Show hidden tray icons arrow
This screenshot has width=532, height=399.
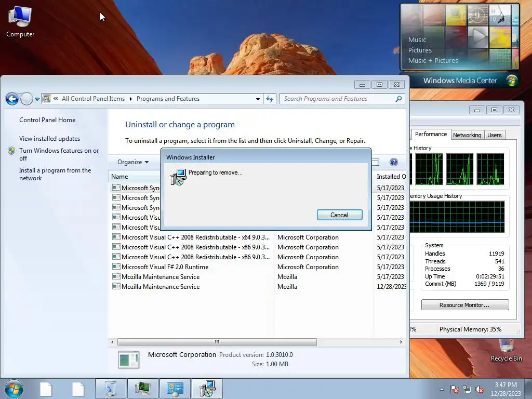point(442,389)
